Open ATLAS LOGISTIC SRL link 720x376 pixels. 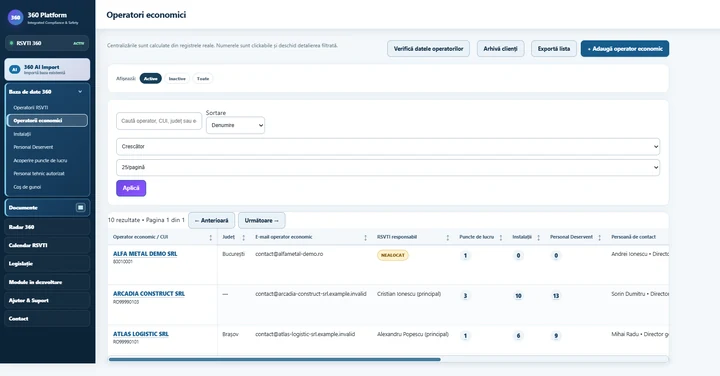141,334
